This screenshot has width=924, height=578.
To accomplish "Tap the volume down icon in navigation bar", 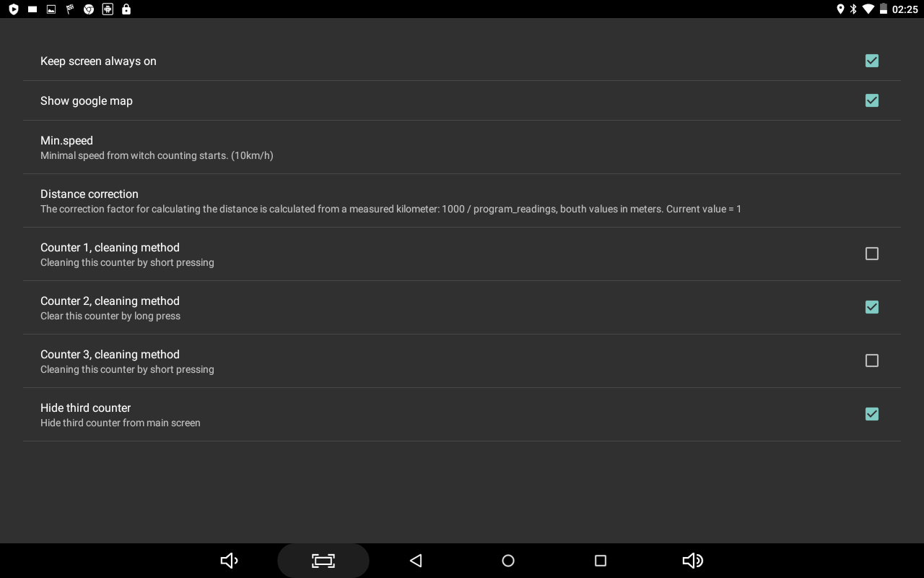I will 230,561.
